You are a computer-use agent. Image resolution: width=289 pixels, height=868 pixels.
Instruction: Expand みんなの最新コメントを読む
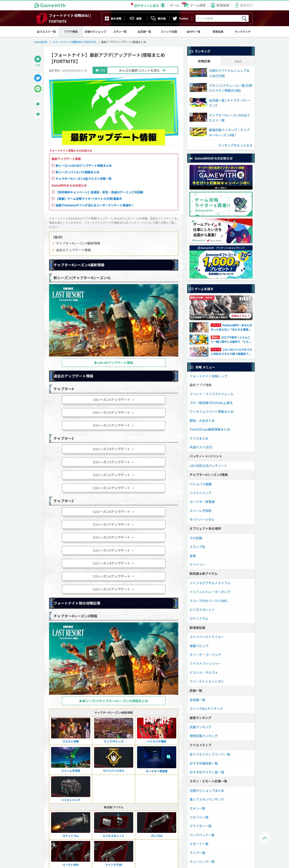(x=135, y=71)
